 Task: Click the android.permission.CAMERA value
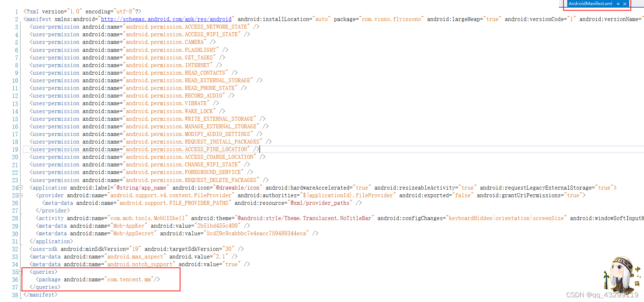click(x=165, y=42)
